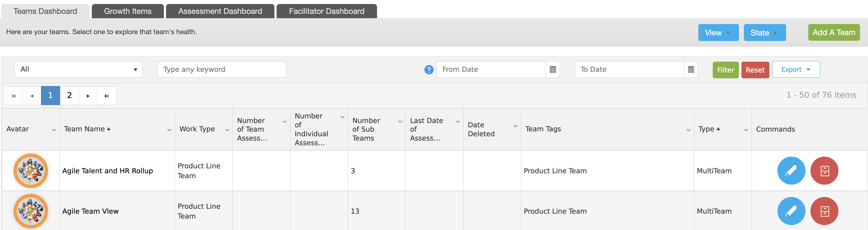This screenshot has width=868, height=230.
Task: Go to the last page of results
Action: (107, 96)
